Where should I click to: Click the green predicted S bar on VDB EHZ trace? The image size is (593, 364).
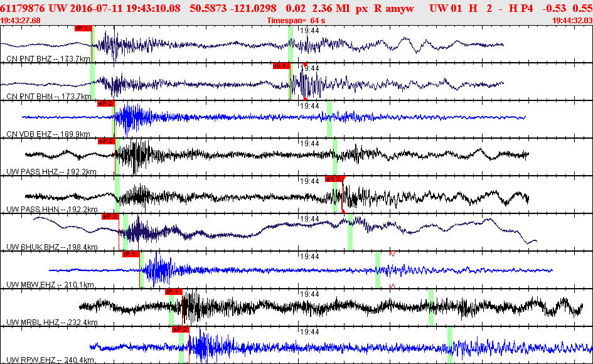point(329,119)
